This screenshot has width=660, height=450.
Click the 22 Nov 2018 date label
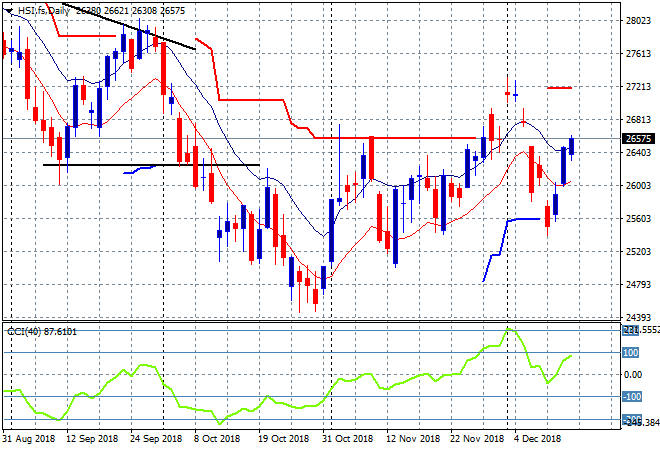(477, 439)
